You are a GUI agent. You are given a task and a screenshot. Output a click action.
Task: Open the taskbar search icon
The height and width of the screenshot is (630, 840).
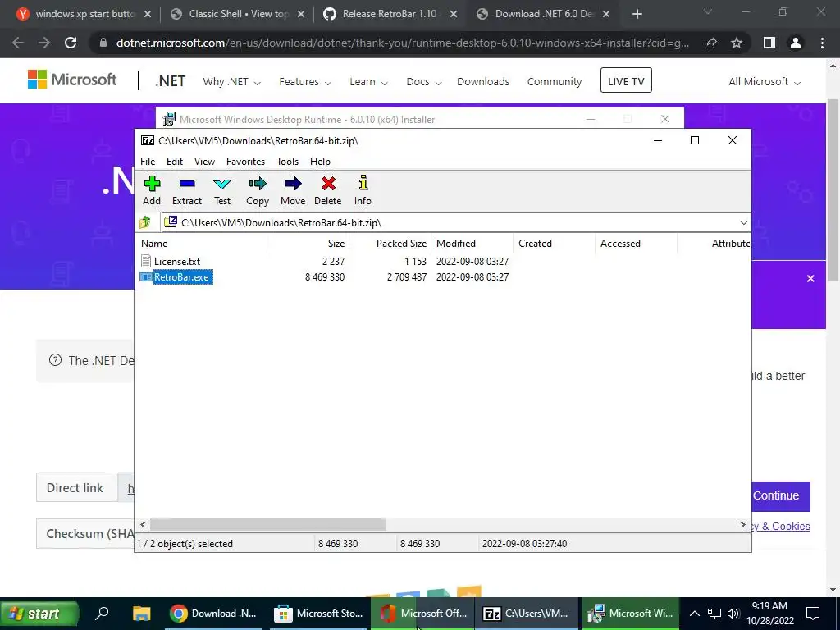coord(102,614)
